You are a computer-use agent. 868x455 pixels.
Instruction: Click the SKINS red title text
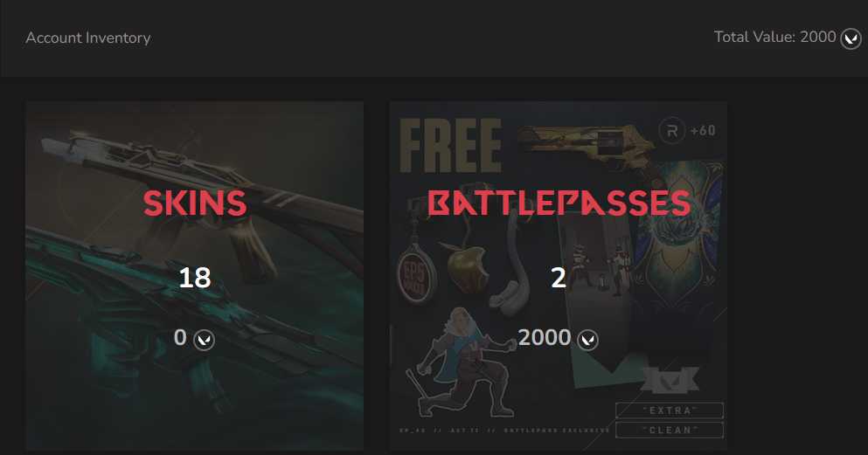coord(195,203)
